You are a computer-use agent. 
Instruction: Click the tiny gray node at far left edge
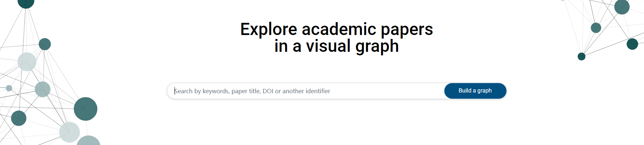pos(9,88)
